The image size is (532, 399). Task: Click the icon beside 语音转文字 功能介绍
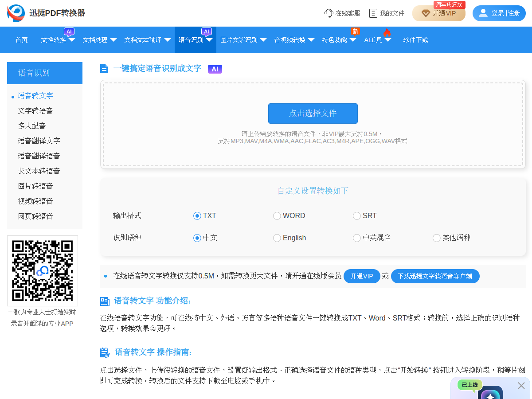pos(105,301)
